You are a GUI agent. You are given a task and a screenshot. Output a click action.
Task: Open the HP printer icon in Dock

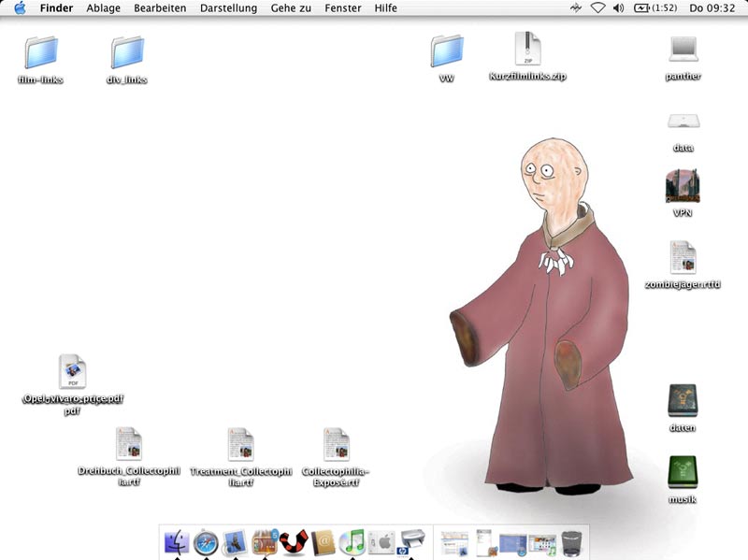coord(411,543)
